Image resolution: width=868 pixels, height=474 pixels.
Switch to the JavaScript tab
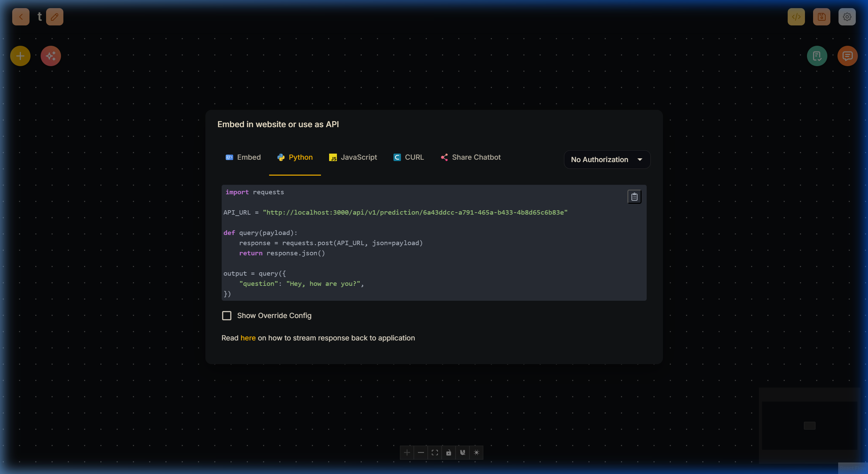[353, 157]
